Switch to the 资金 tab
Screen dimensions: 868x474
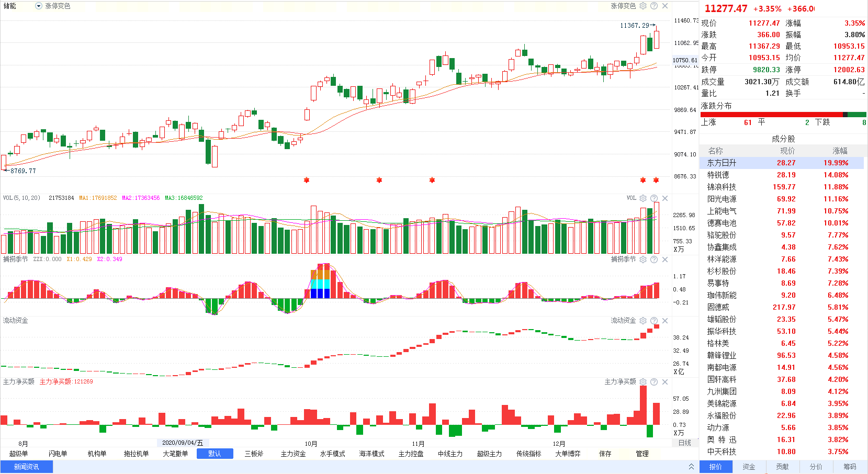(749, 467)
